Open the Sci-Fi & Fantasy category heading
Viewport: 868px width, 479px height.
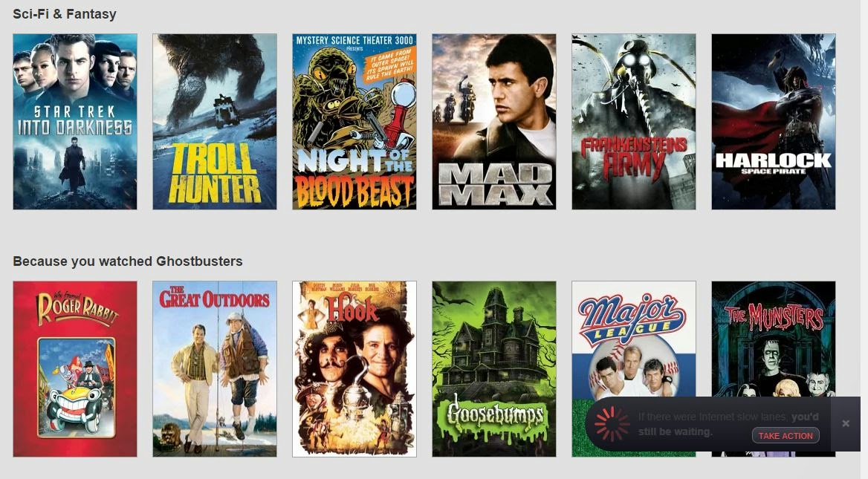click(64, 14)
